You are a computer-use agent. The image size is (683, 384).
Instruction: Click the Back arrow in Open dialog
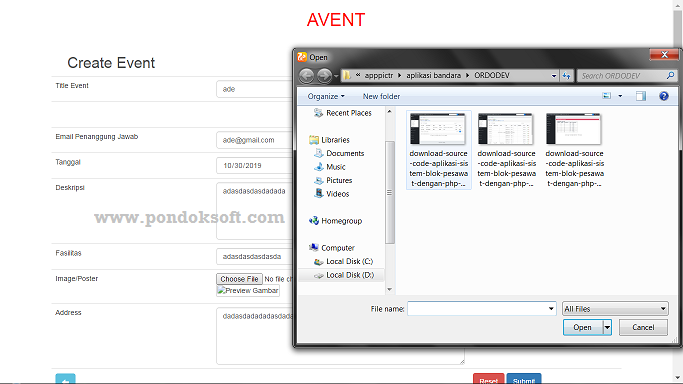306,76
